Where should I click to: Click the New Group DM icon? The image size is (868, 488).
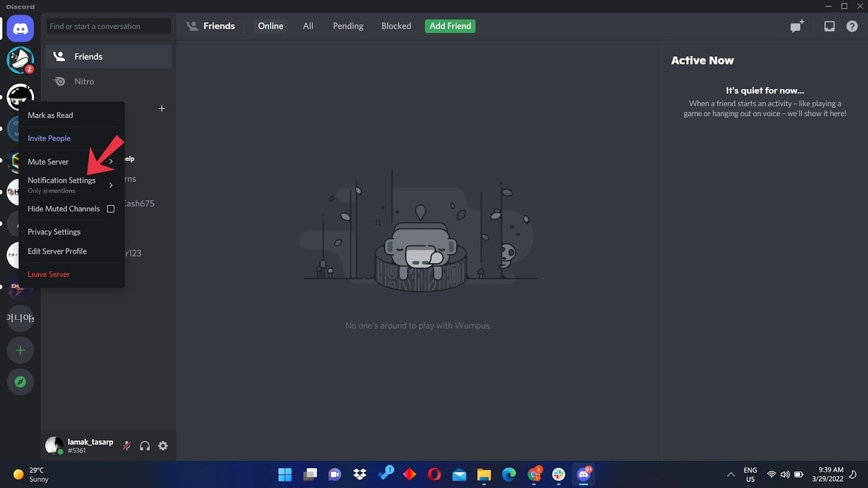pos(797,26)
